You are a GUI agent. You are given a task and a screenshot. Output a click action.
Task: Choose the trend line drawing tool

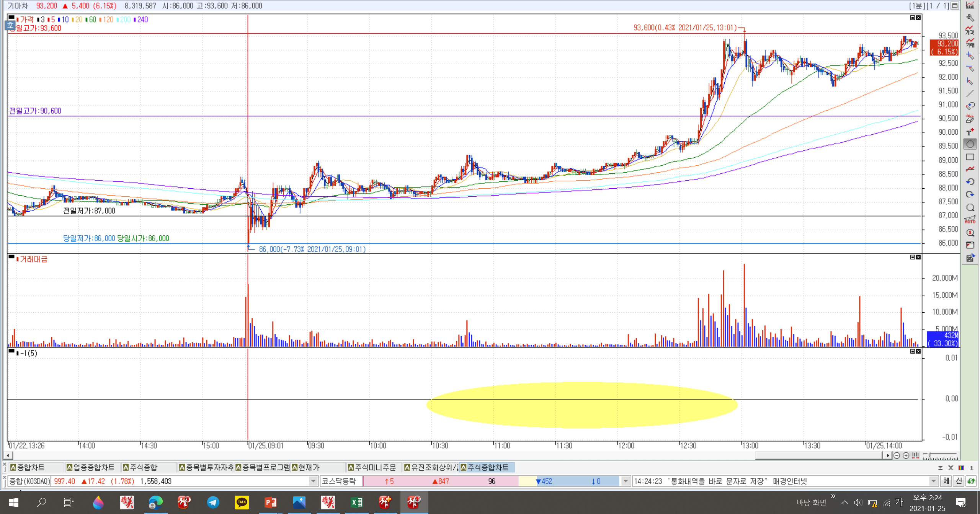pyautogui.click(x=970, y=94)
